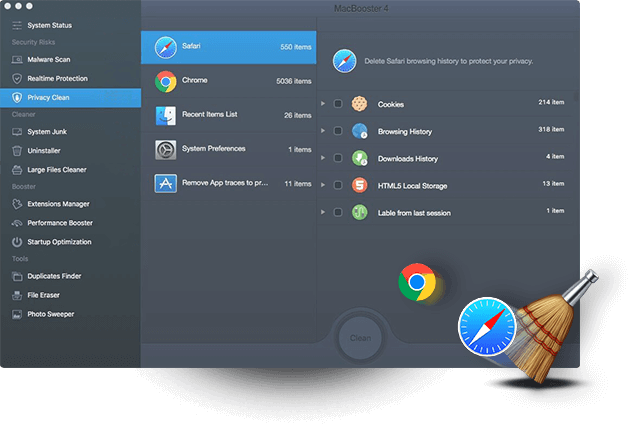This screenshot has height=431, width=629.
Task: Click the Cookies cookie icon
Action: point(359,104)
